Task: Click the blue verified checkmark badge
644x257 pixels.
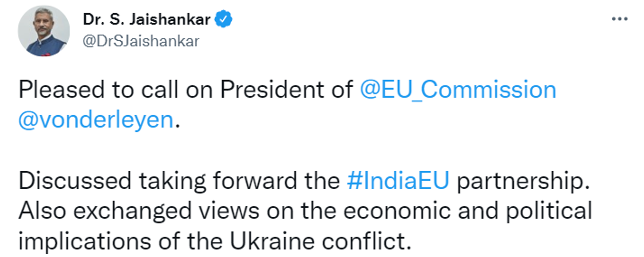Action: click(x=223, y=19)
